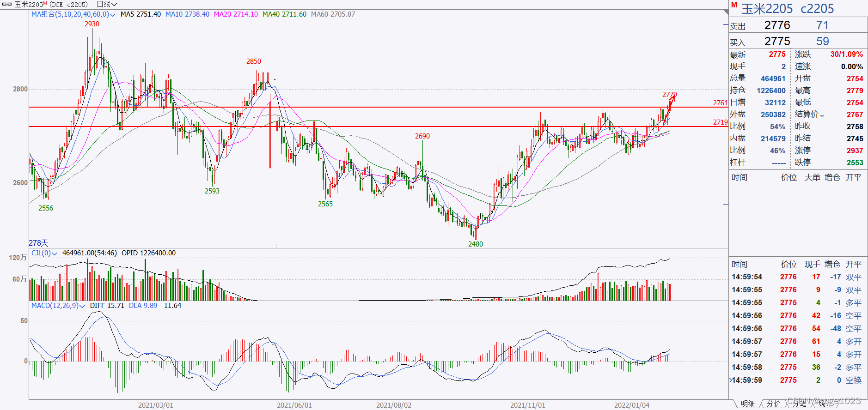Click the 2690 high price marker

(x=422, y=136)
